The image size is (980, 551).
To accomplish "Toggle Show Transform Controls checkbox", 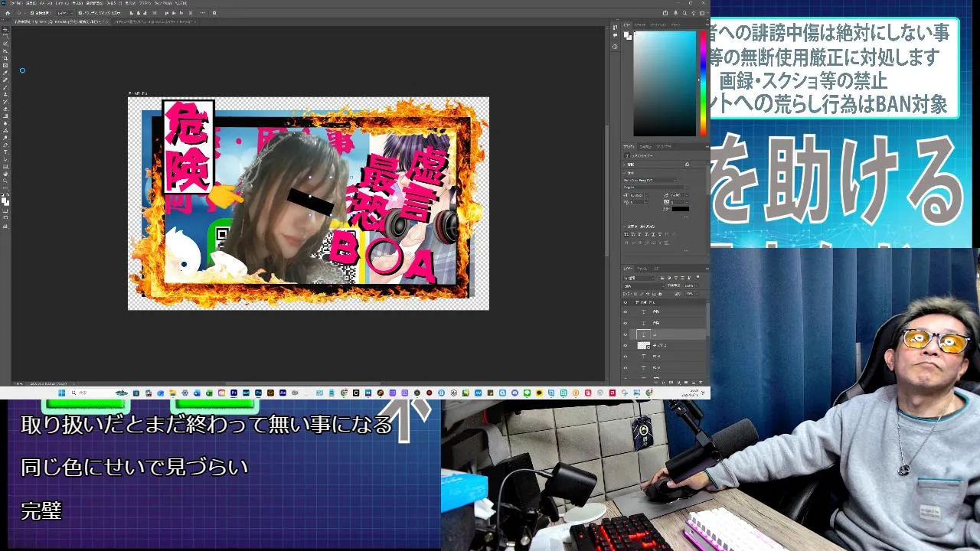I will coord(80,13).
